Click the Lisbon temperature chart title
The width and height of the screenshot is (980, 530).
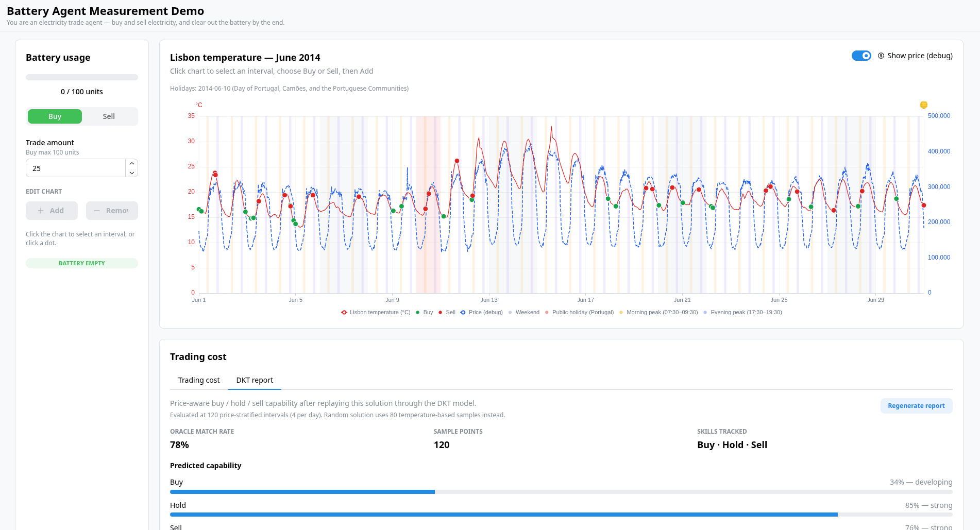[x=245, y=58]
